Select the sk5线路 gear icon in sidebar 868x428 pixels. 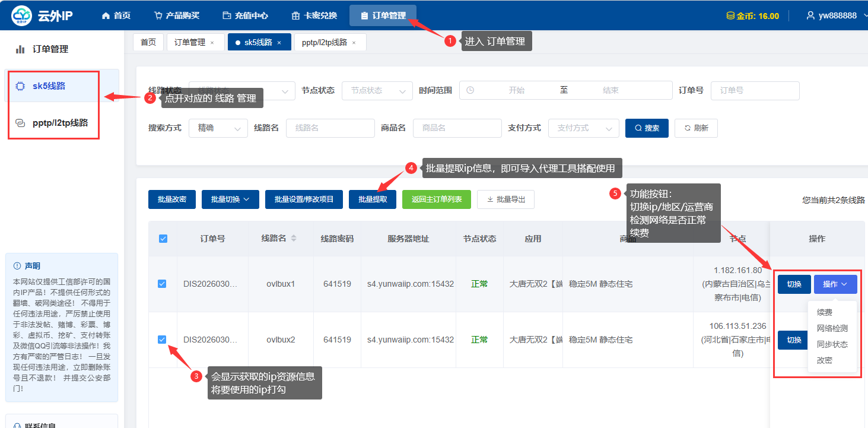click(x=19, y=86)
